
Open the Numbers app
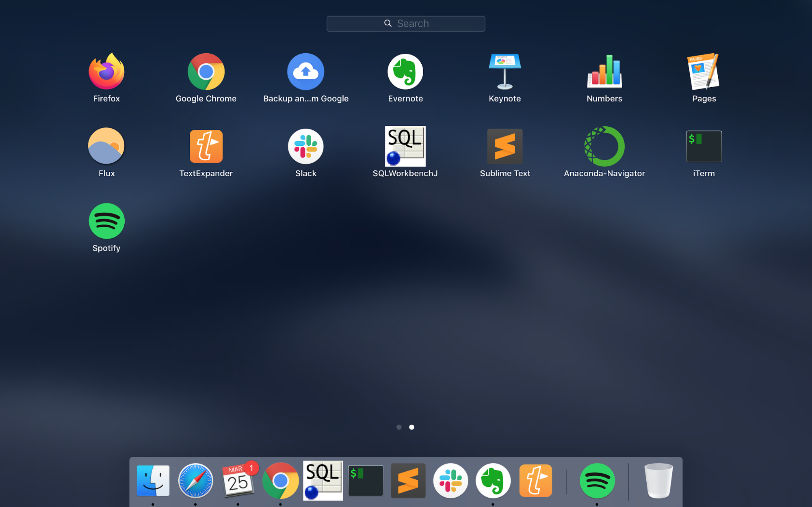pyautogui.click(x=604, y=71)
